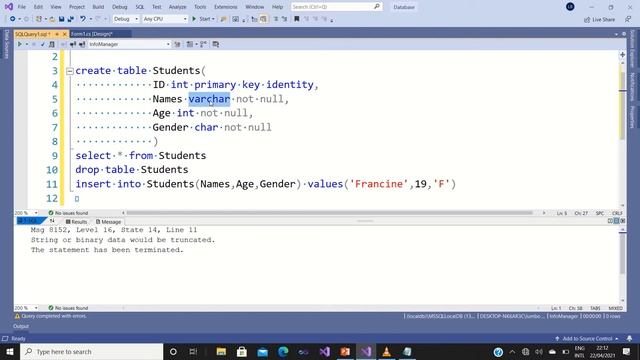Open the message pane zoom dropdown

tap(27, 308)
